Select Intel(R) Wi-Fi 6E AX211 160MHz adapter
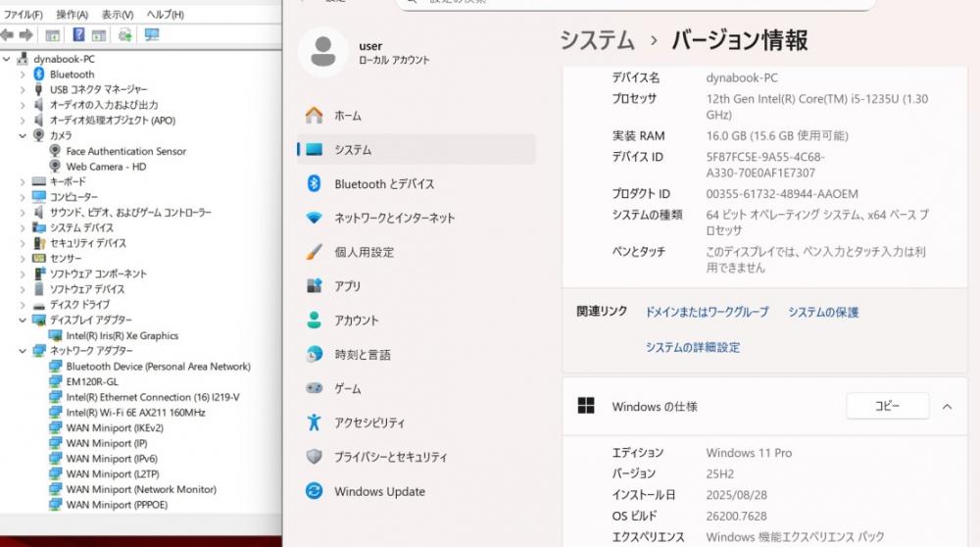 (x=135, y=413)
